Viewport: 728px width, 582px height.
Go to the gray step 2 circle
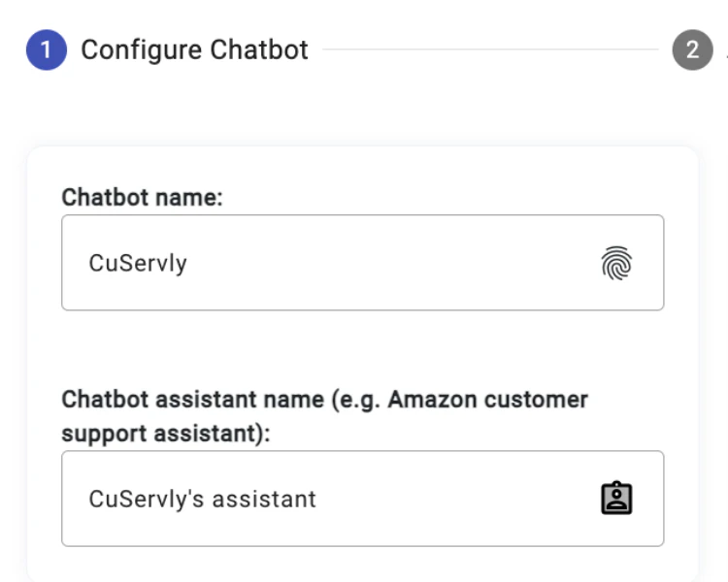click(692, 50)
